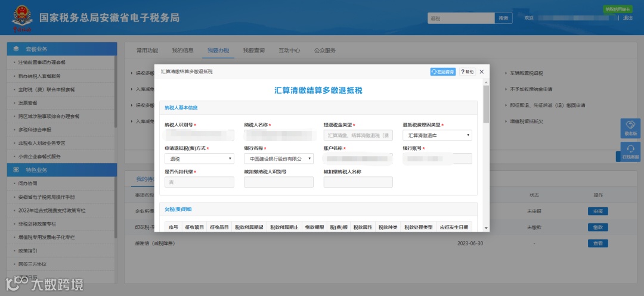The height and width of the screenshot is (296, 644).
Task: Open 网签三方协议 in sidebar
Action: point(32,264)
